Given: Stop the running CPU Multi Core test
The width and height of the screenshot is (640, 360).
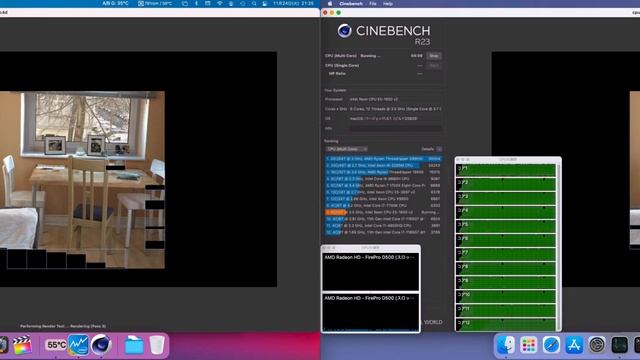Looking at the screenshot, I should [x=434, y=56].
